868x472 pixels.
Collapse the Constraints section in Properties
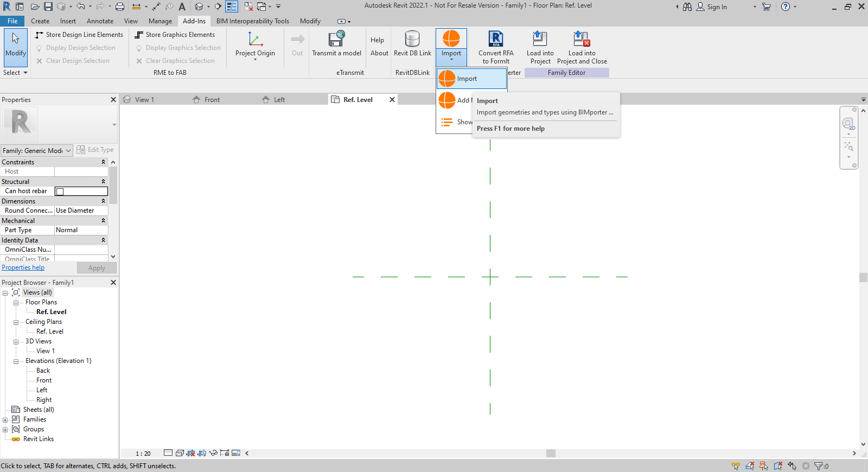(x=103, y=162)
